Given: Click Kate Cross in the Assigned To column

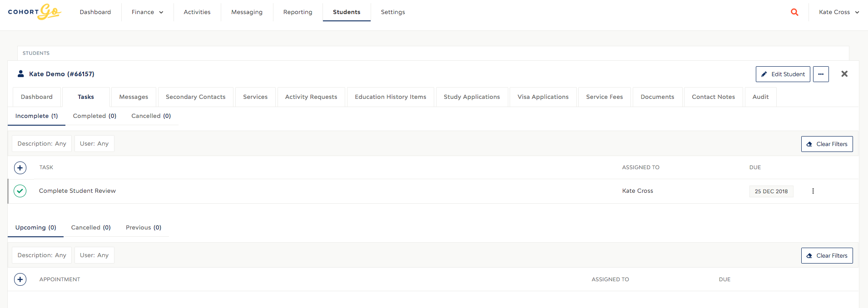Looking at the screenshot, I should click(x=638, y=191).
